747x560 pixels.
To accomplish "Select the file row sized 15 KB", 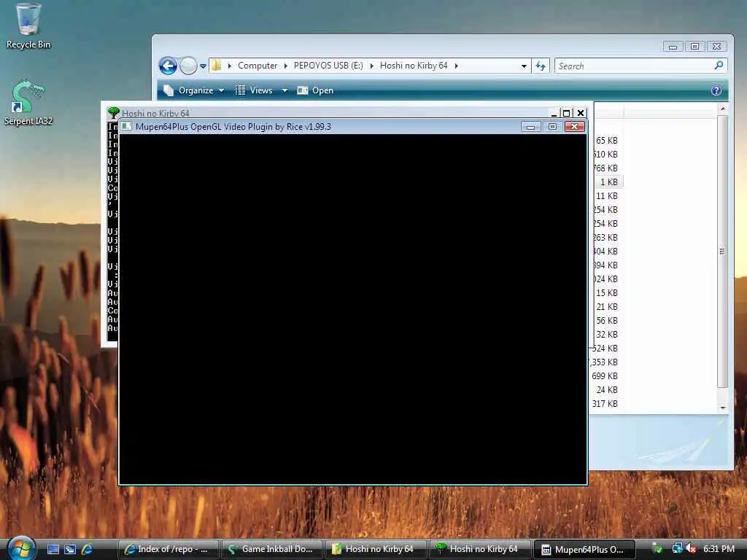I will tap(607, 293).
